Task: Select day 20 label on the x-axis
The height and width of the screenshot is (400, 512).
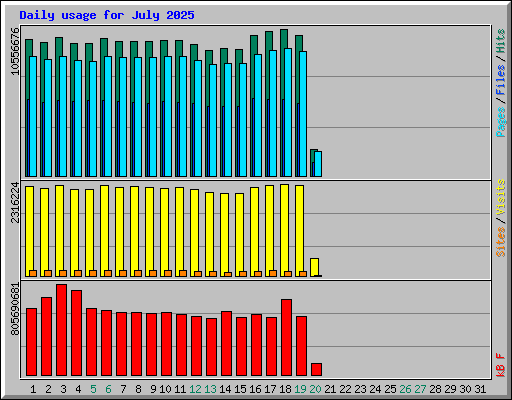Action: coord(315,389)
